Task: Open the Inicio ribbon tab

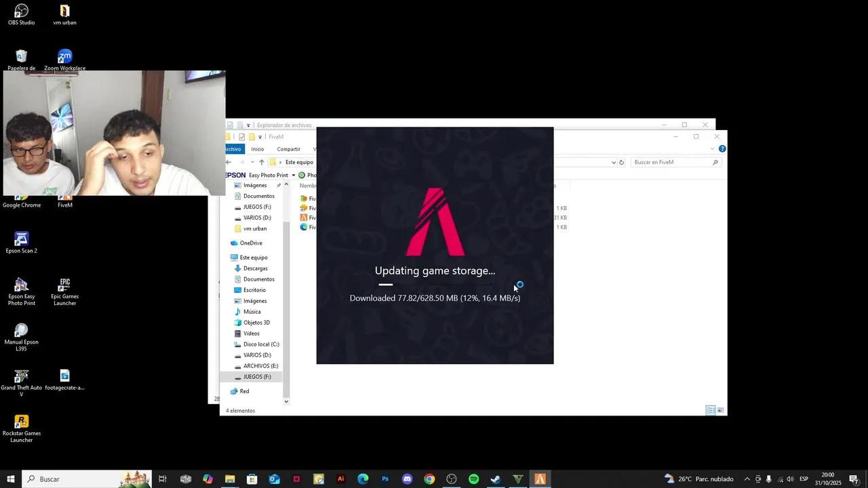Action: tap(258, 149)
